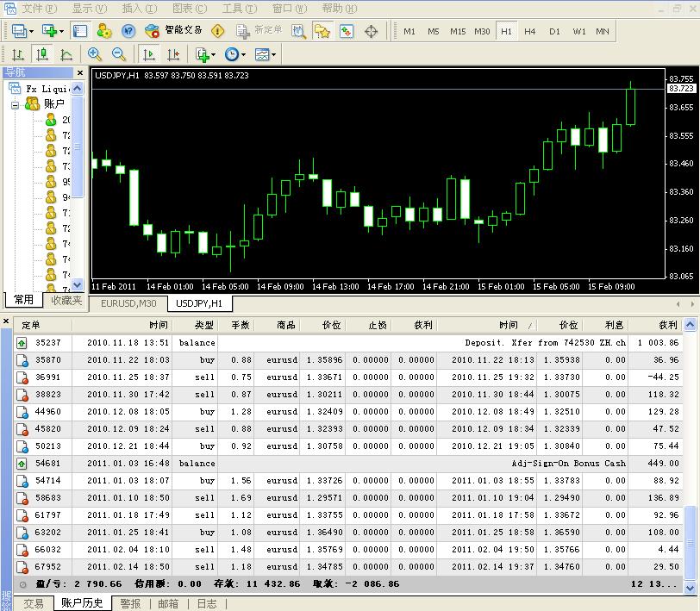
Task: Open the indicators list dropdown
Action: point(205,54)
